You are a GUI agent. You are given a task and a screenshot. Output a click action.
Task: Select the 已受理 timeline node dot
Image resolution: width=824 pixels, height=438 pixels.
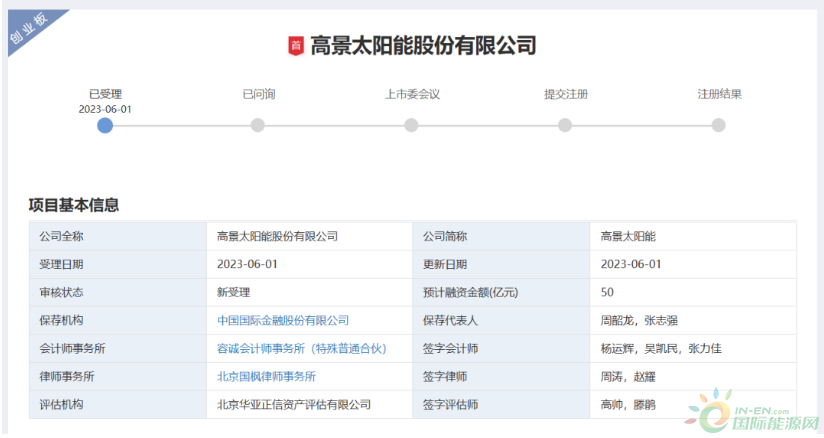point(105,125)
